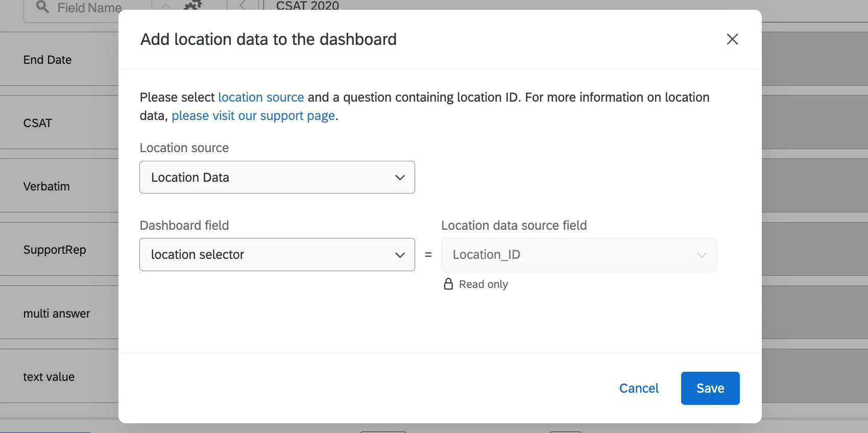Select the SupportRep field row
This screenshot has height=433, width=868.
coord(55,250)
